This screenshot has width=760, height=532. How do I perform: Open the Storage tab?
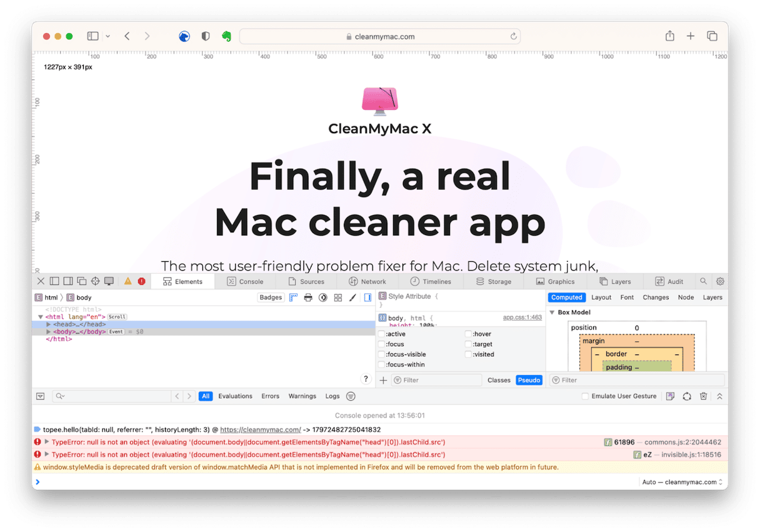pos(497,281)
